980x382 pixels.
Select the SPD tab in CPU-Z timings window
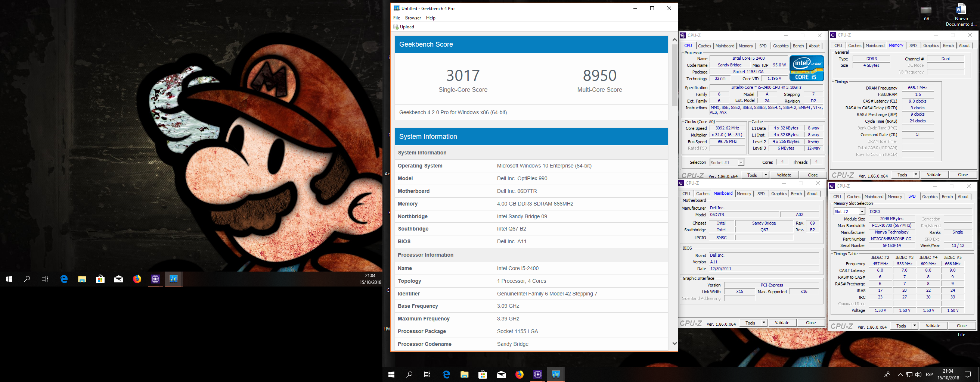(x=913, y=46)
